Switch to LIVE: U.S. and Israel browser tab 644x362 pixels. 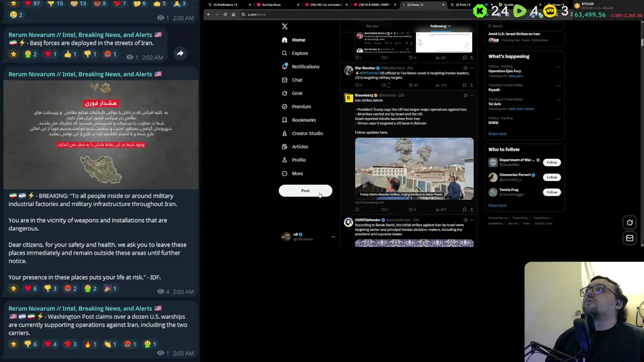[x=326, y=5]
